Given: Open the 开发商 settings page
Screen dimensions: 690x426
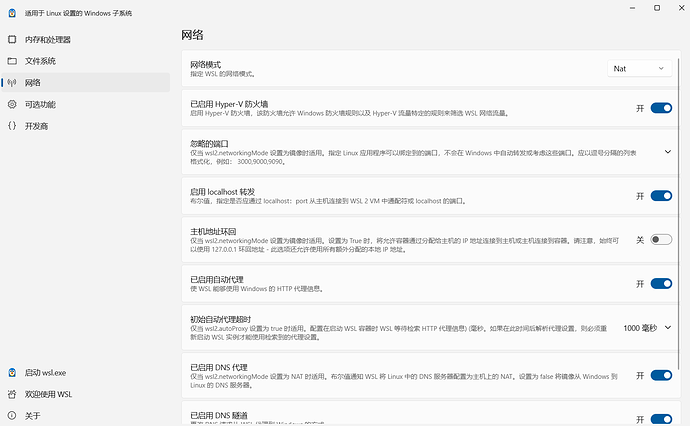Looking at the screenshot, I should [86, 126].
